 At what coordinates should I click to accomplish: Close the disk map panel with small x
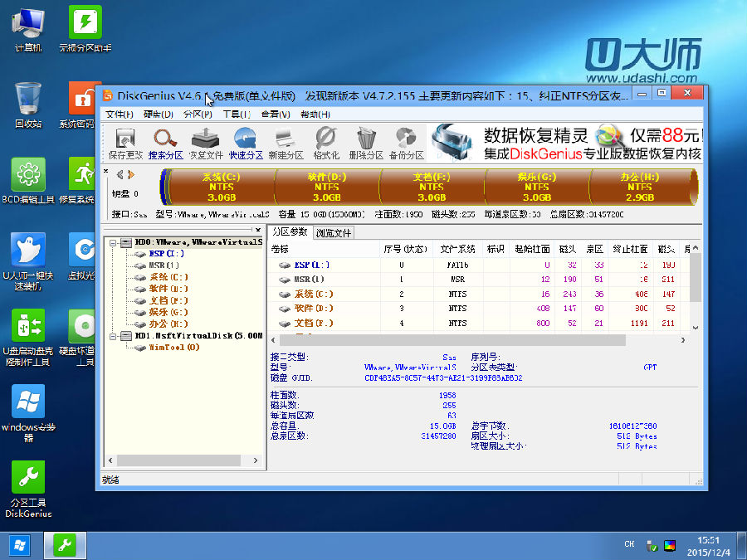(x=105, y=170)
